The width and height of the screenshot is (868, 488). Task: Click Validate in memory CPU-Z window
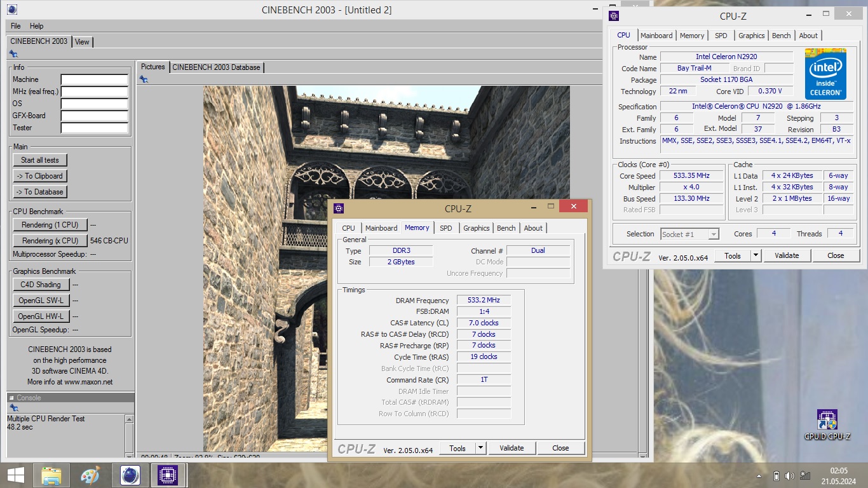click(x=512, y=448)
